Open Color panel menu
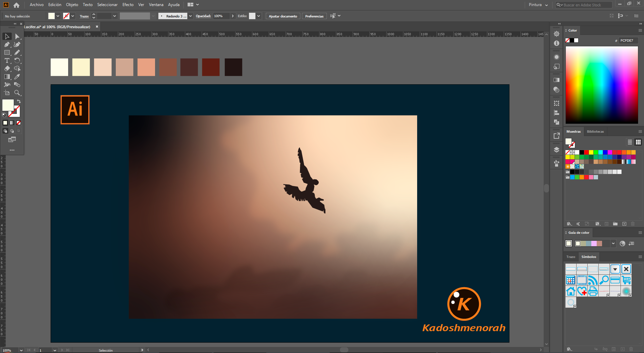This screenshot has width=644, height=353. (640, 30)
